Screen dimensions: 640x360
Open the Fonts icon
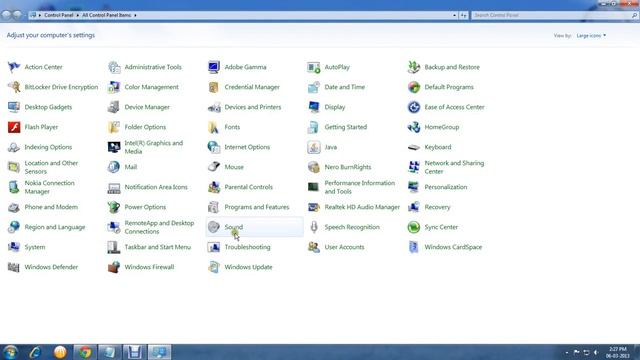pyautogui.click(x=213, y=127)
